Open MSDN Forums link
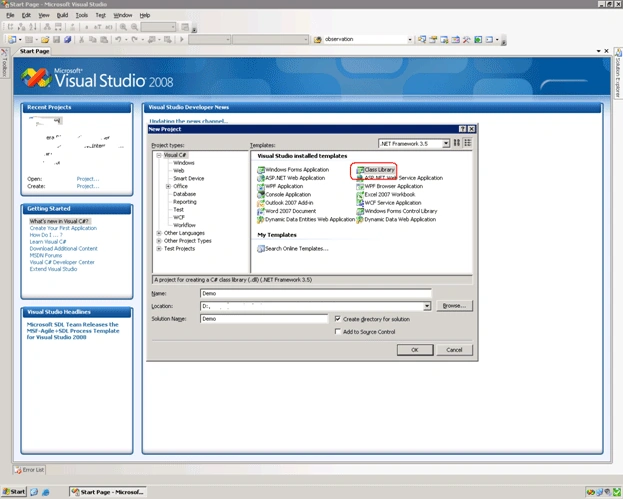The width and height of the screenshot is (623, 499). pyautogui.click(x=46, y=255)
